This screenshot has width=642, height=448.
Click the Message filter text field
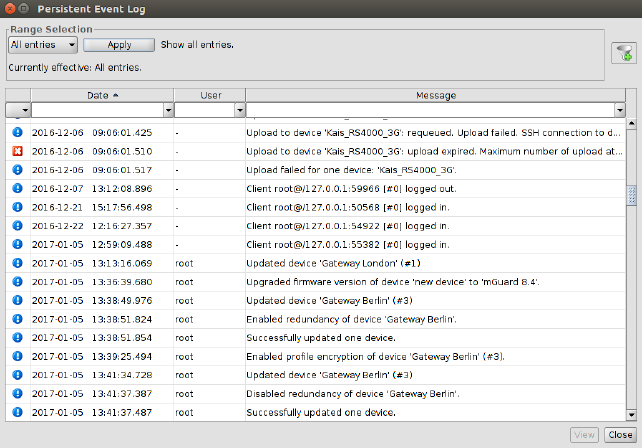coord(430,110)
